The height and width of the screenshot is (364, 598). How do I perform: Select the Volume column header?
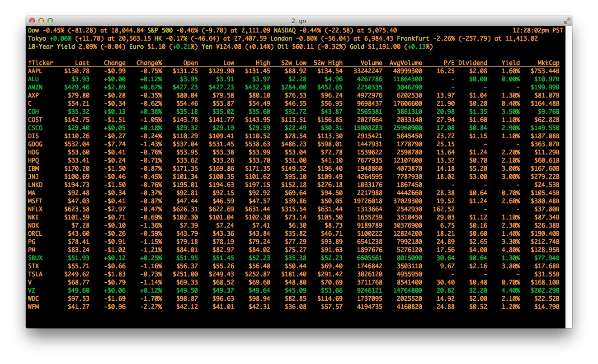tap(372, 63)
